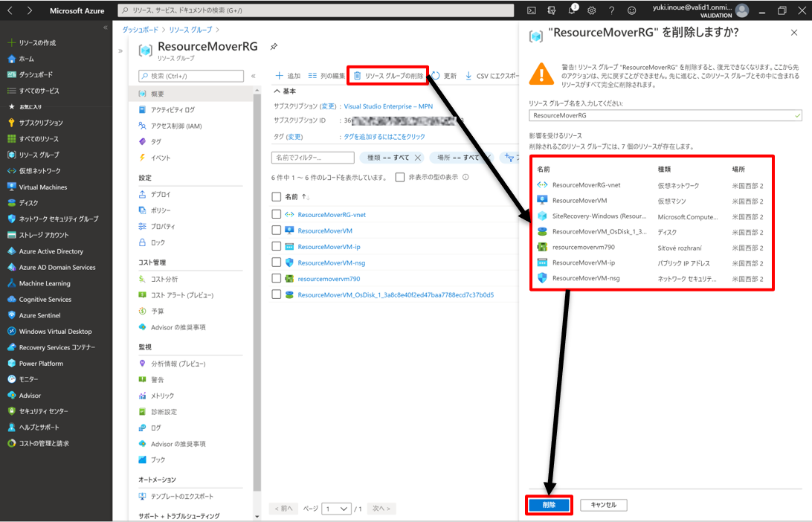The image size is (812, 522).
Task: Open the portal settings gear icon
Action: tap(591, 10)
